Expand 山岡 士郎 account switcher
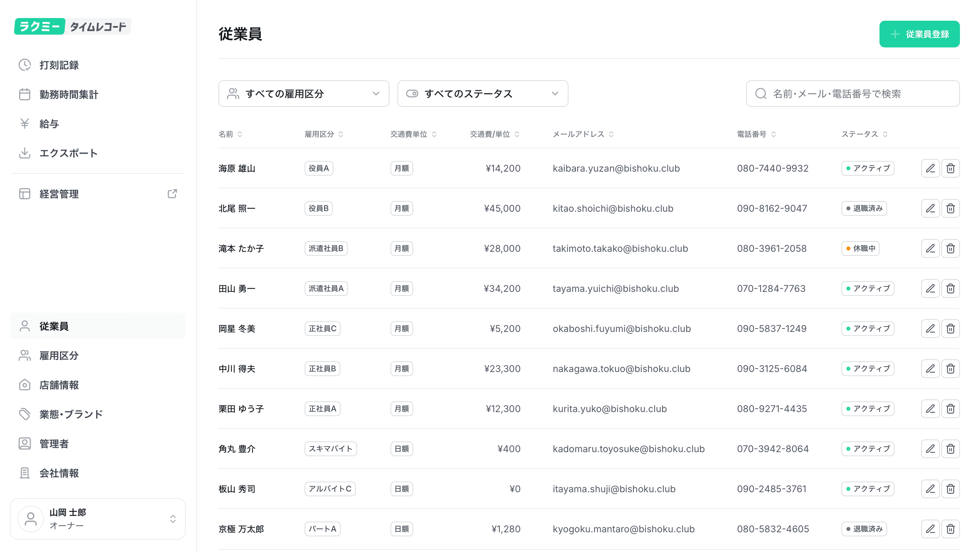This screenshot has height=553, width=980. click(98, 519)
